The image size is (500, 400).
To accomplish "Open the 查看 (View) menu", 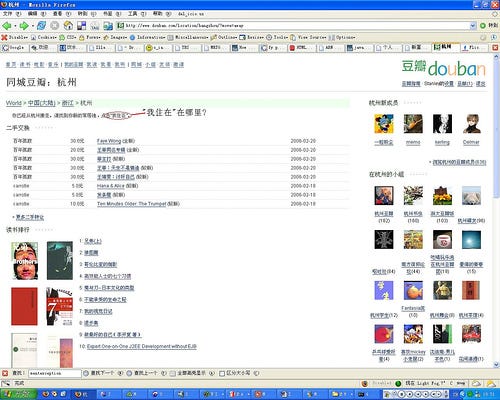I will pyautogui.click(x=62, y=14).
